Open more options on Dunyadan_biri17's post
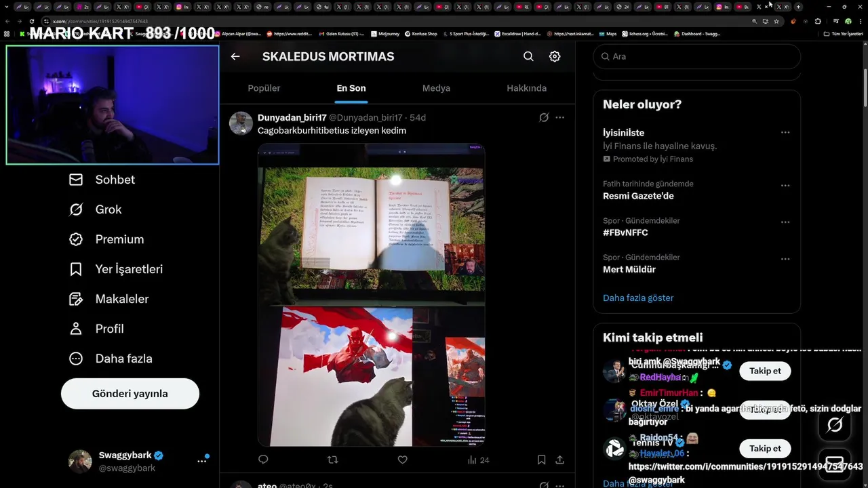Screen dimensions: 868x488 coord(559,117)
